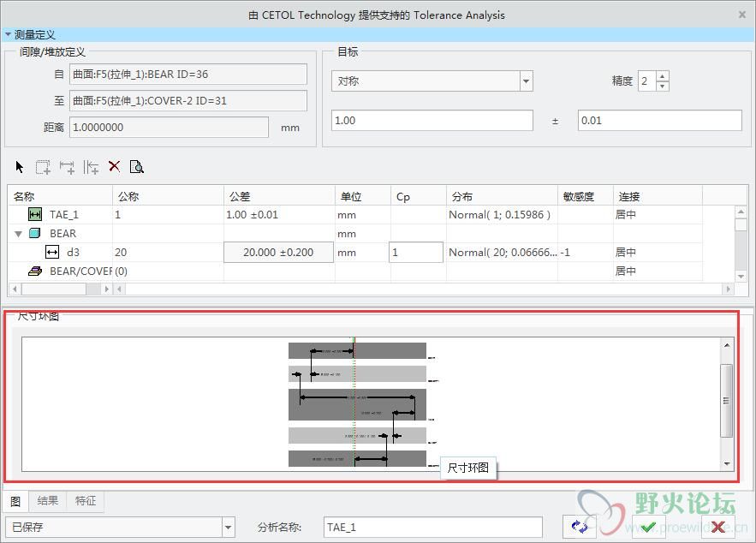Click the dimension loop diagram image
The width and height of the screenshot is (756, 543).
pos(364,404)
